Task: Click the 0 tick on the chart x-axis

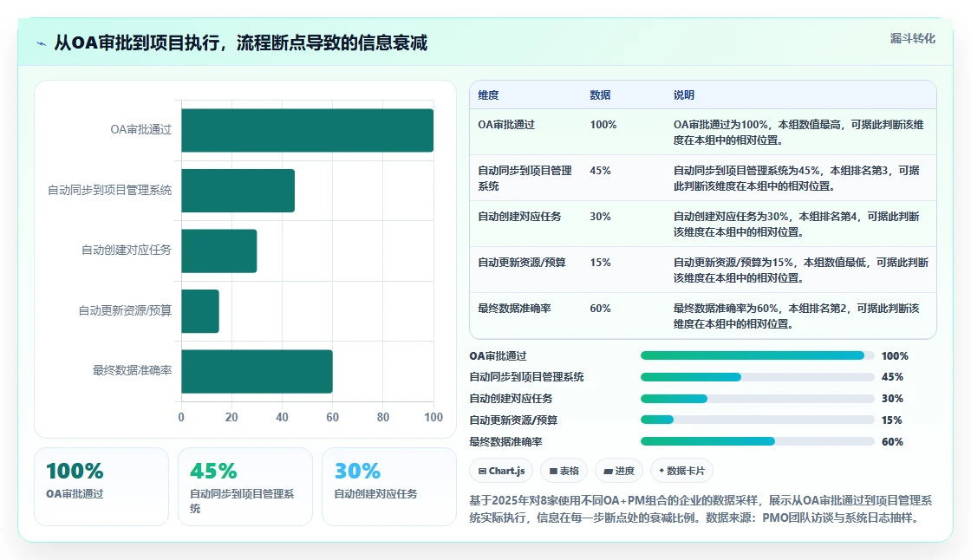Action: pyautogui.click(x=181, y=417)
